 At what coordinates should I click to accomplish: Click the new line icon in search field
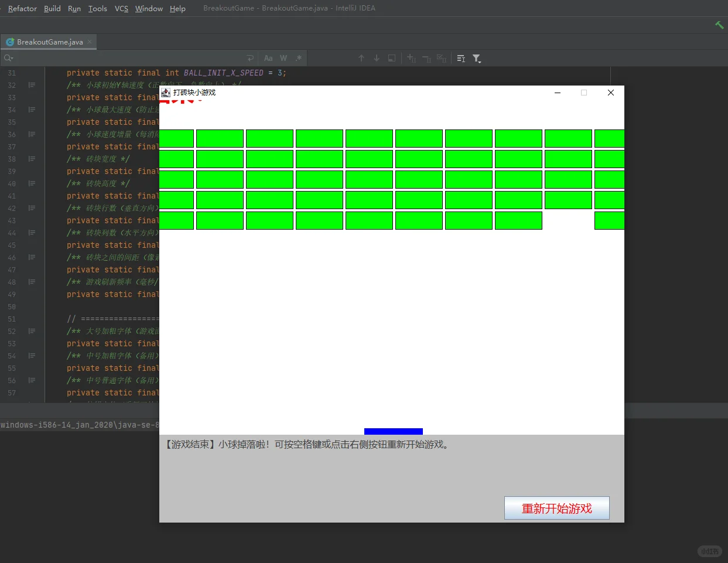250,58
